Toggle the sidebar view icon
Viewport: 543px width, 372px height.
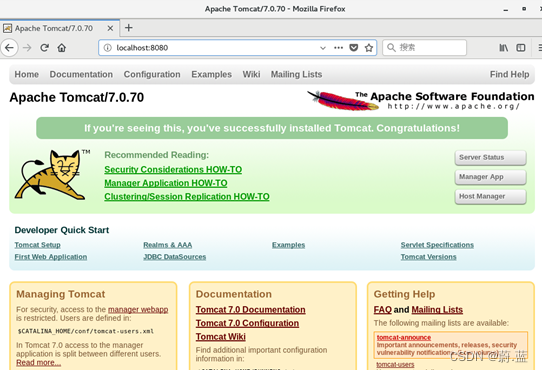click(x=521, y=47)
